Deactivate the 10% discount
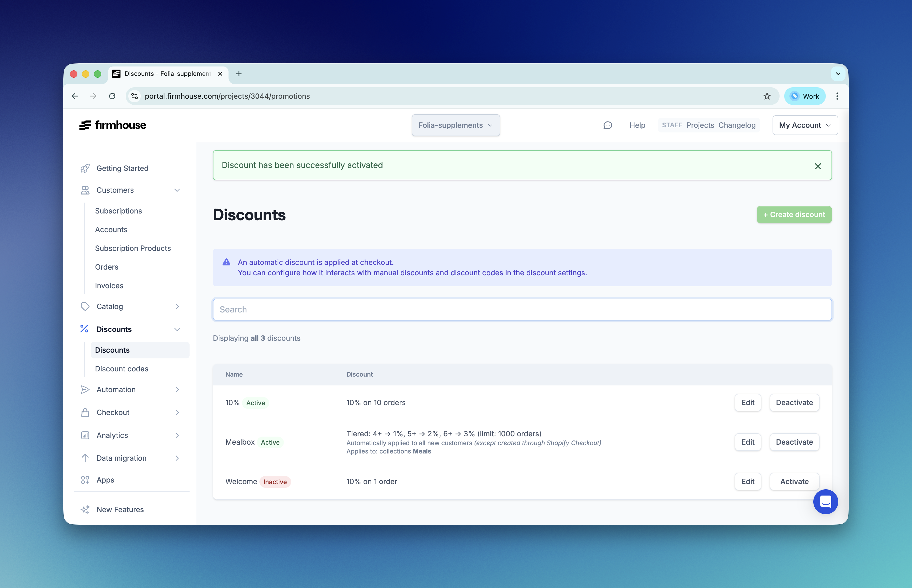Screen dimensions: 912x588 [x=794, y=403]
